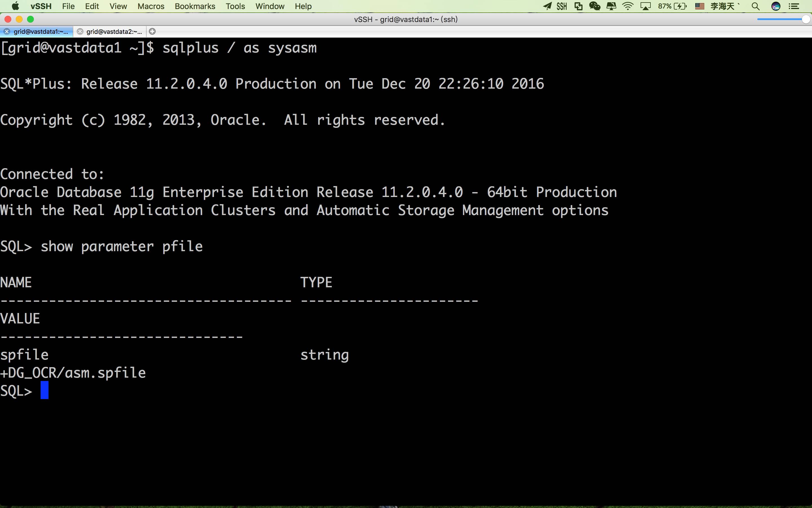Click the Copyright Oracle line
Viewport: 812px width, 508px height.
tap(223, 120)
